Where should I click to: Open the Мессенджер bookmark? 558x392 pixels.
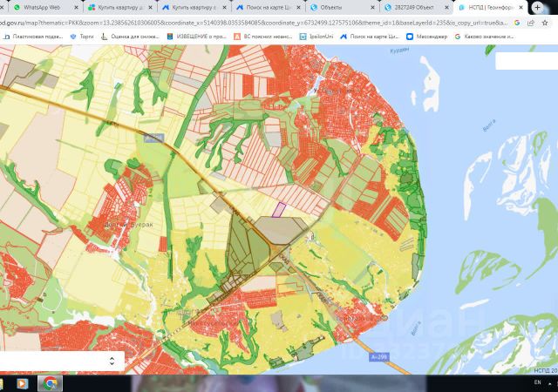[x=426, y=37]
